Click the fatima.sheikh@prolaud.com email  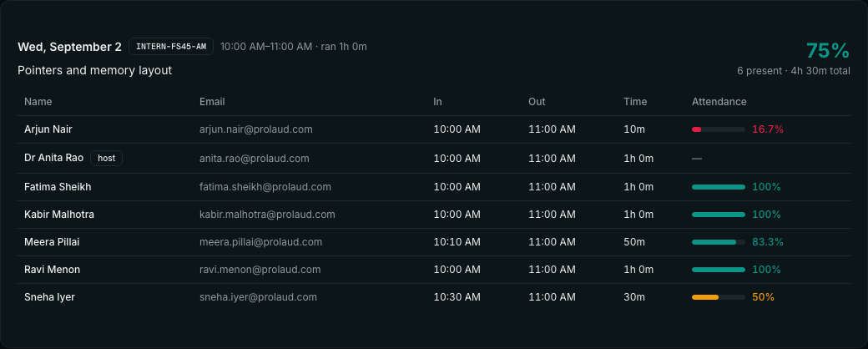click(265, 187)
